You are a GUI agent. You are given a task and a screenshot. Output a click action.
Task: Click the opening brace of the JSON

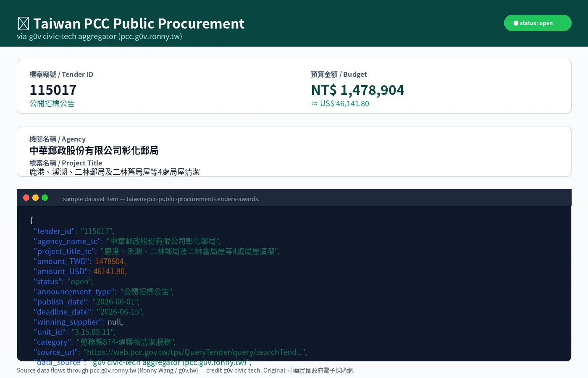(x=31, y=220)
